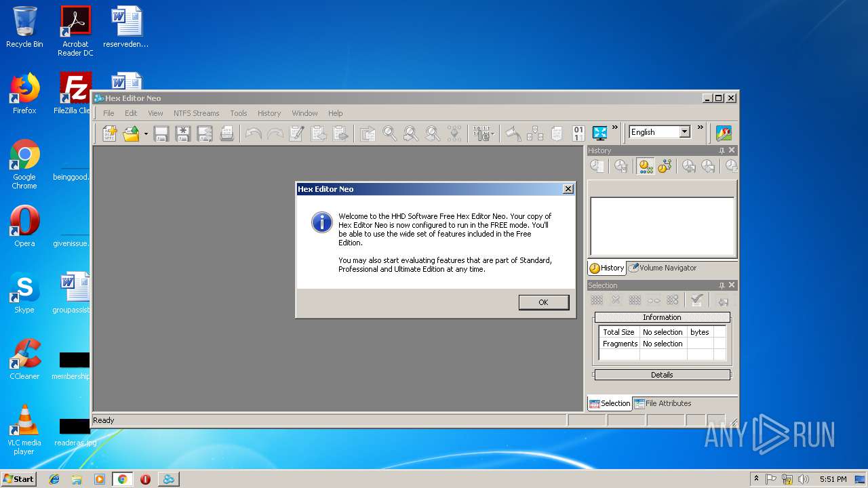Click the Fill bucket icon
Image resolution: width=868 pixels, height=488 pixels.
(513, 134)
